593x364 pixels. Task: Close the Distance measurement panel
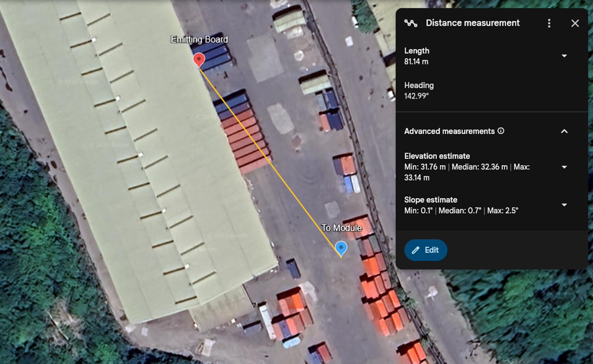pyautogui.click(x=575, y=23)
